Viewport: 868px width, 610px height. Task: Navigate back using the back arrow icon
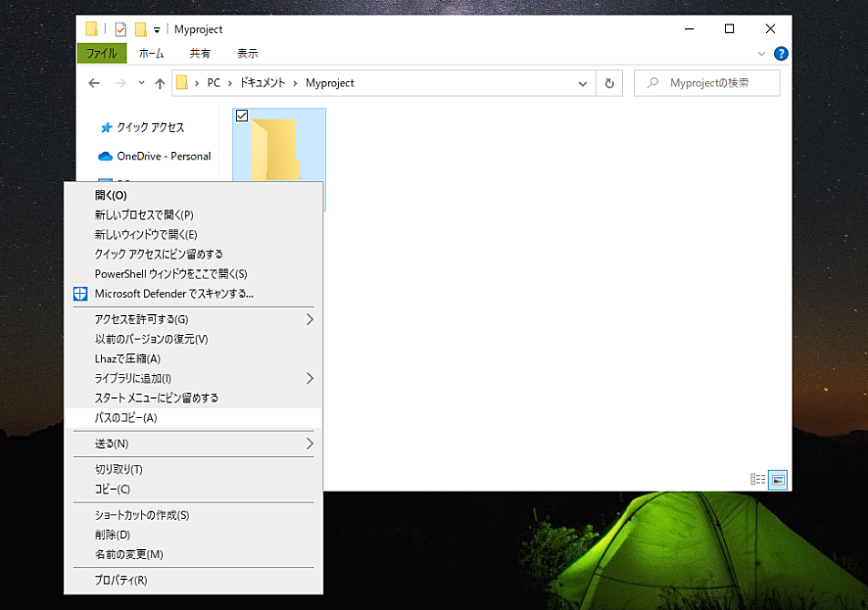(x=94, y=83)
